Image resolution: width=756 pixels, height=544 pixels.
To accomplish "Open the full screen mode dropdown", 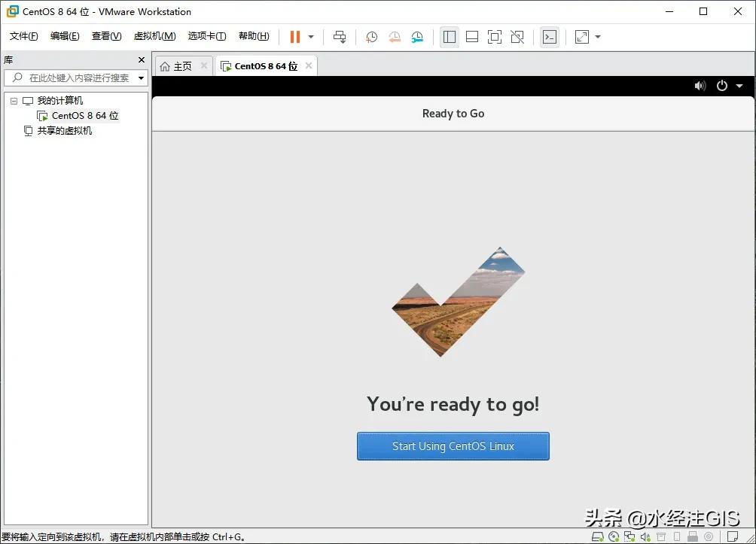I will point(596,37).
